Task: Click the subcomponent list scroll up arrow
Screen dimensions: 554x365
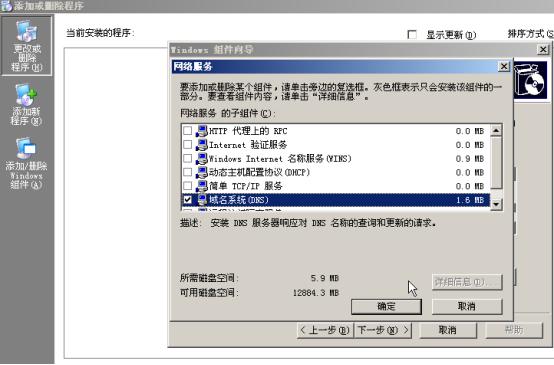Action: 496,131
